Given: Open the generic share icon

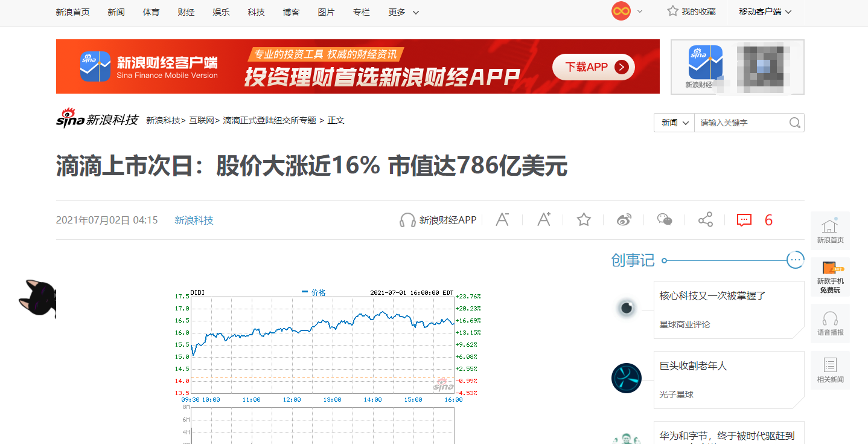Looking at the screenshot, I should pos(706,220).
